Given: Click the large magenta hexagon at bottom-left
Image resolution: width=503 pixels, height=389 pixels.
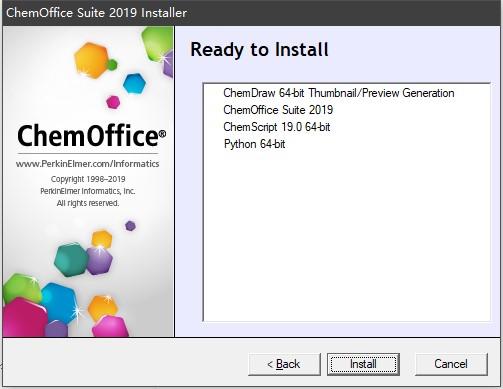Looking at the screenshot, I should point(23,318).
